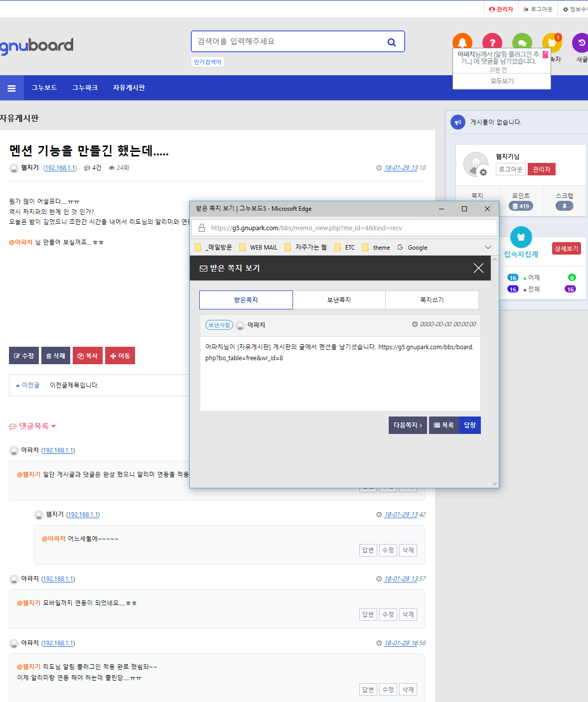Expand the bookmarks bar overflow chevron

(x=488, y=248)
